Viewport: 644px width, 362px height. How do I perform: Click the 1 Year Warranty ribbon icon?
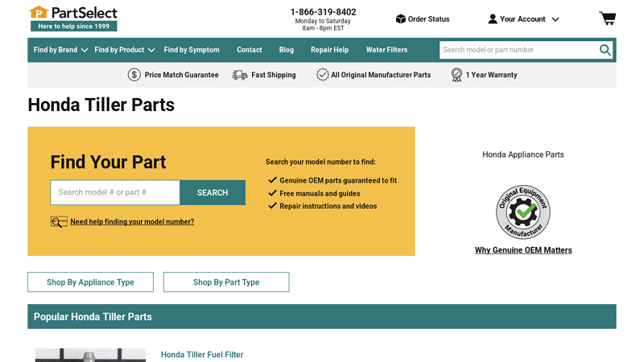(456, 75)
